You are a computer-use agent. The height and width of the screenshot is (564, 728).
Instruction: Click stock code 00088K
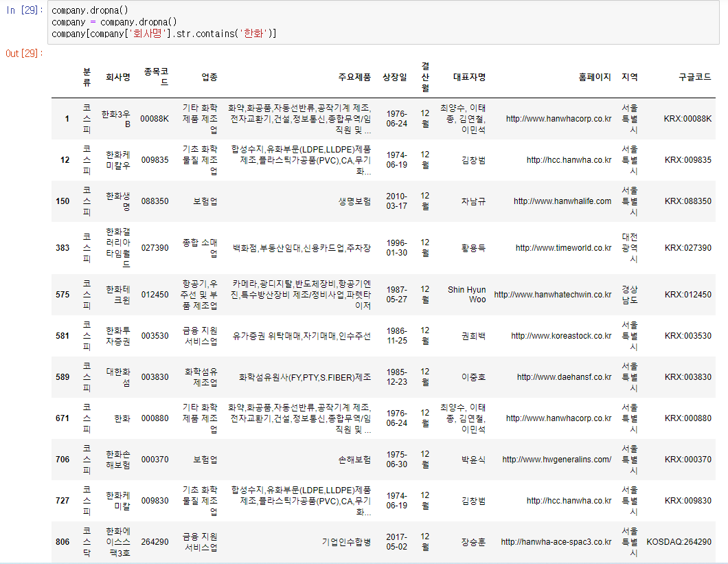[155, 119]
